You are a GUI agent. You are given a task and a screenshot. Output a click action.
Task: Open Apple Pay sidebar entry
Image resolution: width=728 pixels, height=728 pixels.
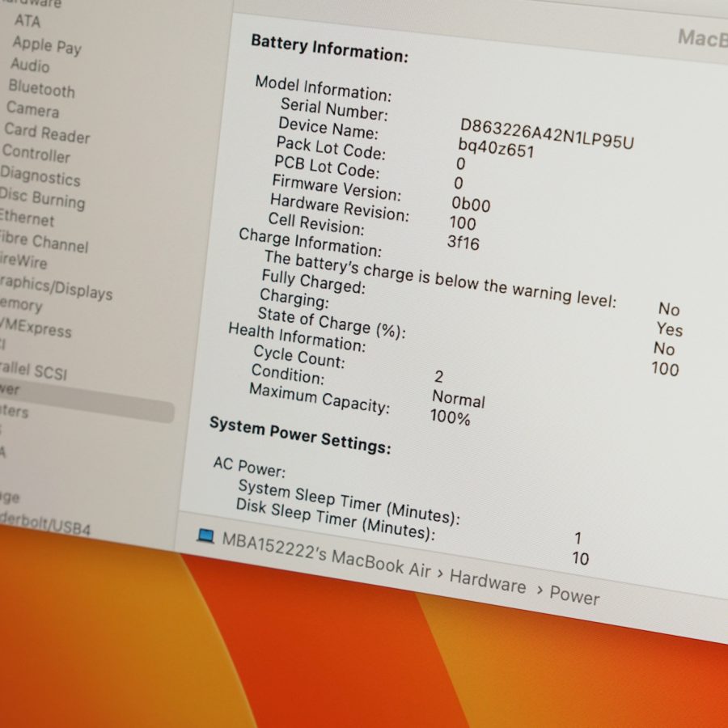pyautogui.click(x=47, y=45)
